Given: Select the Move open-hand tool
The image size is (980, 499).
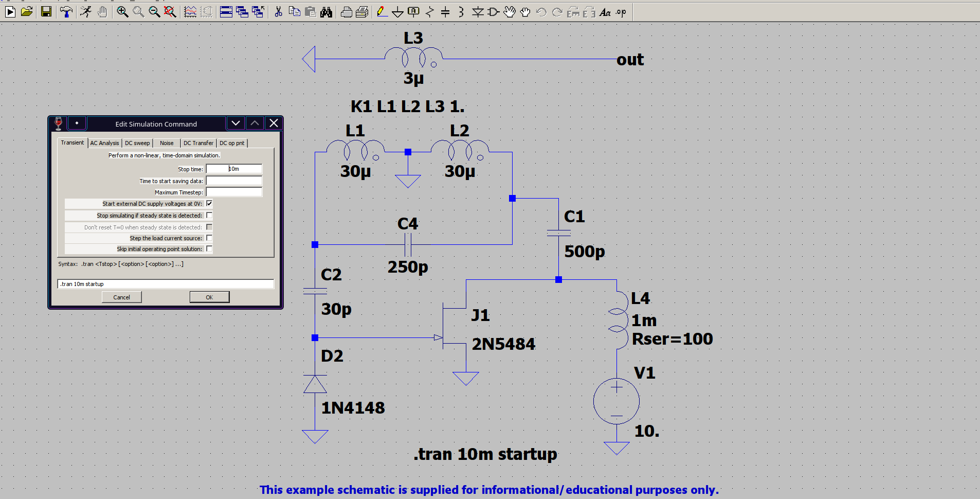Looking at the screenshot, I should [x=510, y=12].
